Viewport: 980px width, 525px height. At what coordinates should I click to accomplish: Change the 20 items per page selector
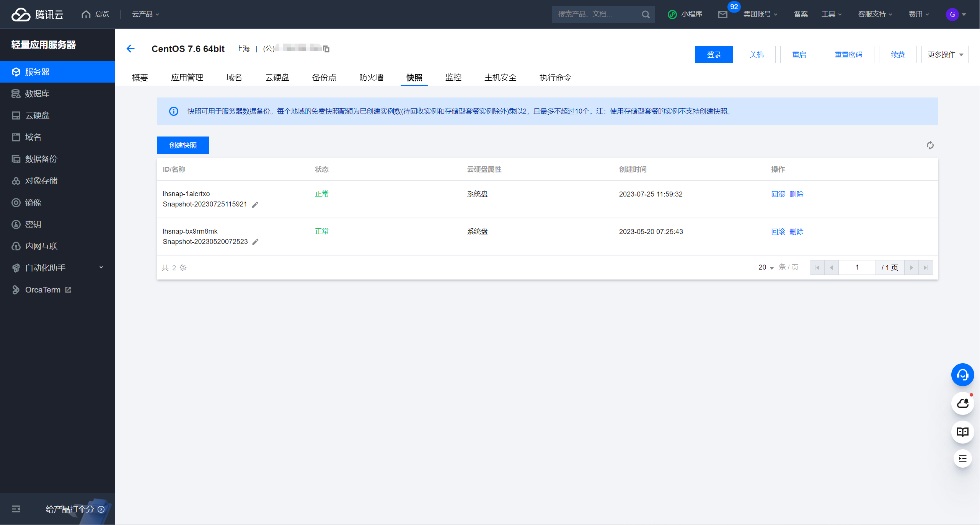point(766,267)
